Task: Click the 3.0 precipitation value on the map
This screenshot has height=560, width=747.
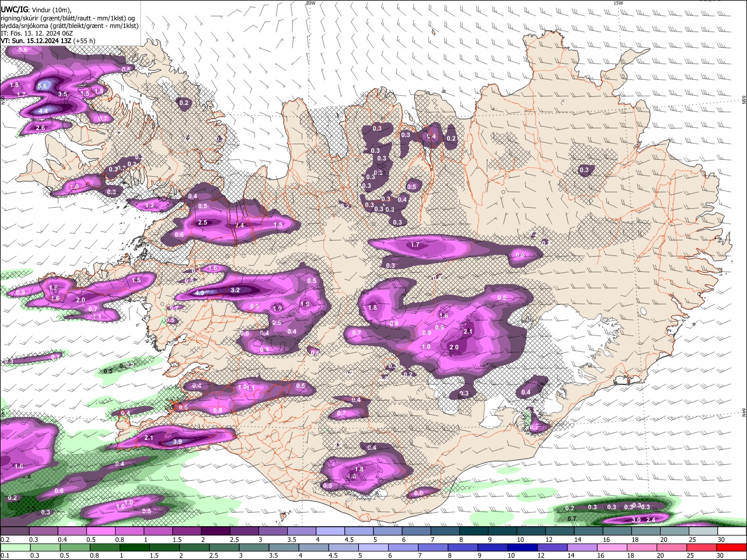Action: [x=636, y=519]
